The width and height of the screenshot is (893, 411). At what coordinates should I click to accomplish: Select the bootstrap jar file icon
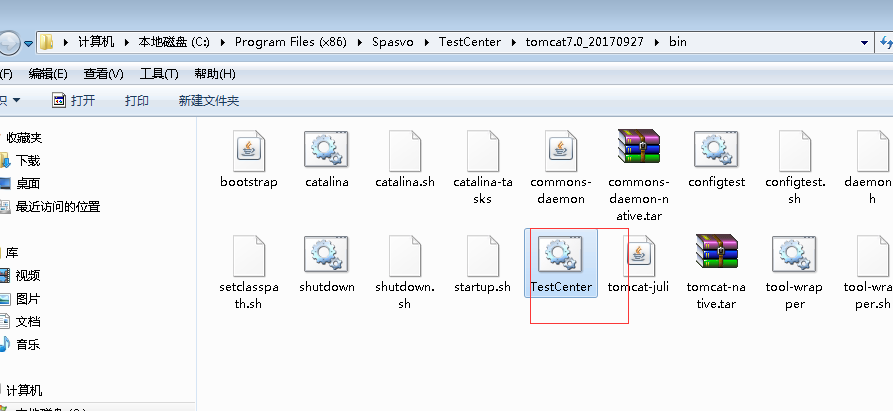249,151
